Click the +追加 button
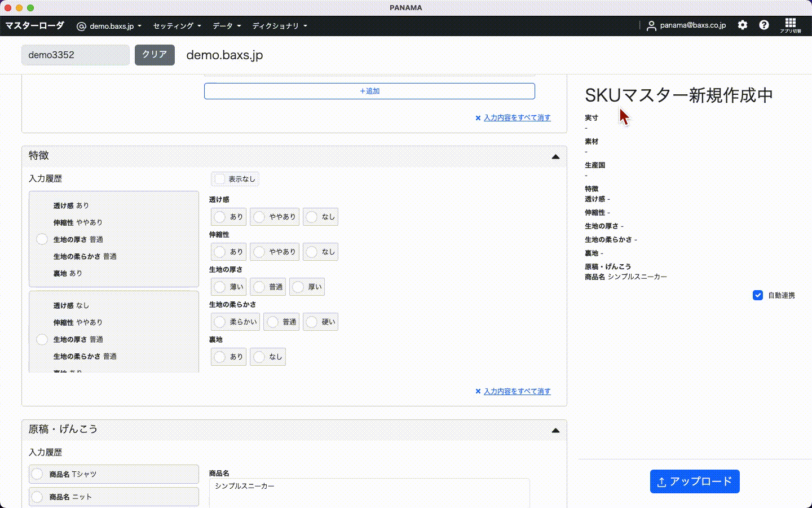 (369, 91)
